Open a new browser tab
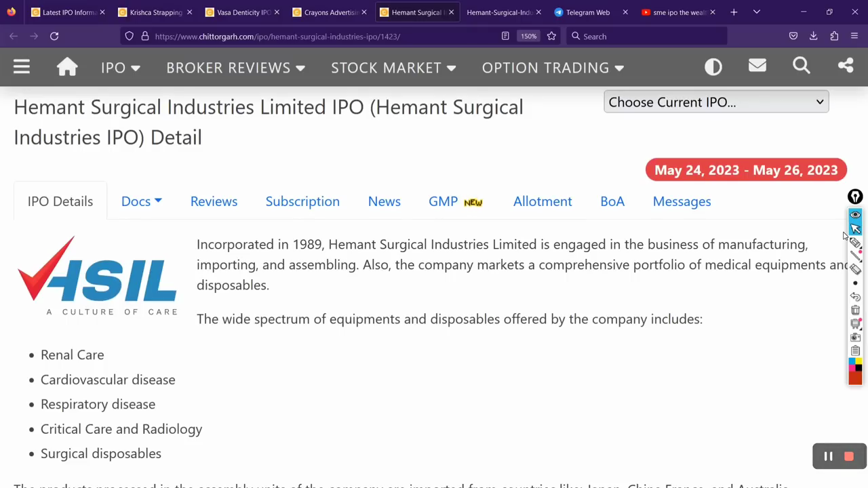The width and height of the screenshot is (868, 488). click(734, 12)
